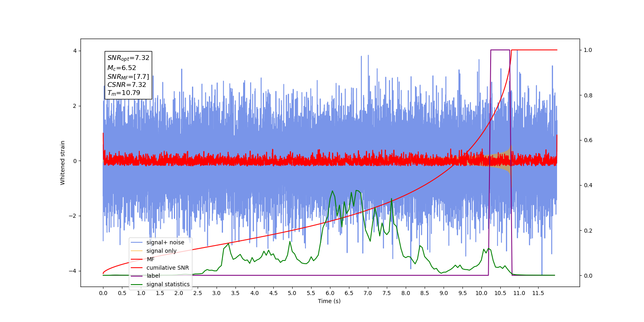Click the 11.0 time axis tick label
Screen dimensions: 644x322
pyautogui.click(x=519, y=293)
